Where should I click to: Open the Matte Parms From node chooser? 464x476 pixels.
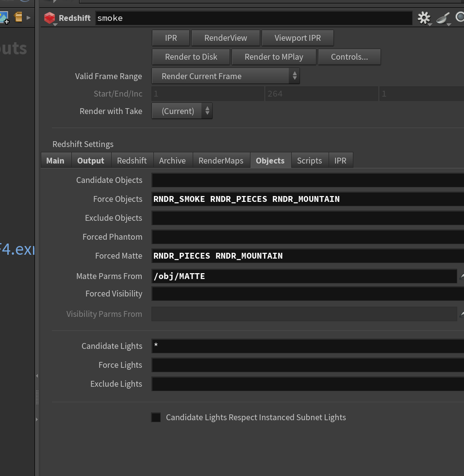click(x=462, y=276)
